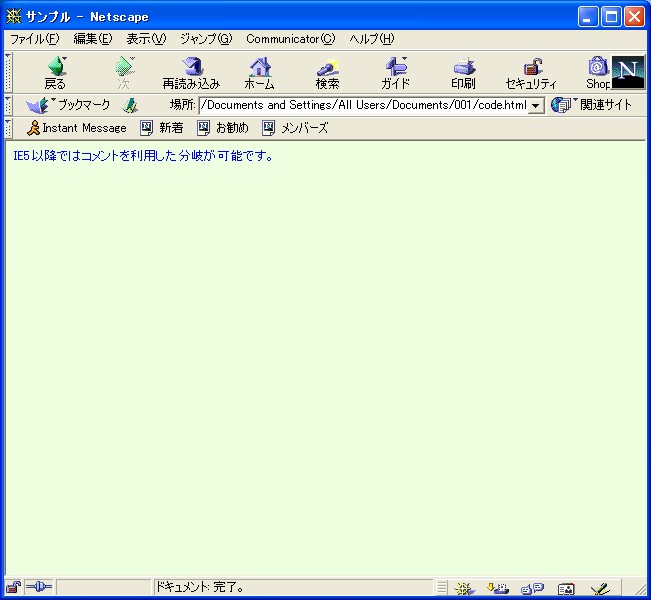Click the Netscape N logo

(628, 71)
